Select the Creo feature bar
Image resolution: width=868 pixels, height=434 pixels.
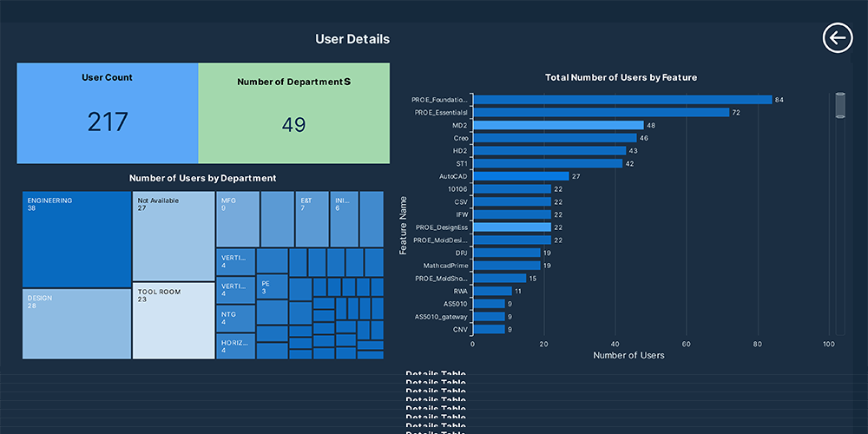click(x=556, y=138)
